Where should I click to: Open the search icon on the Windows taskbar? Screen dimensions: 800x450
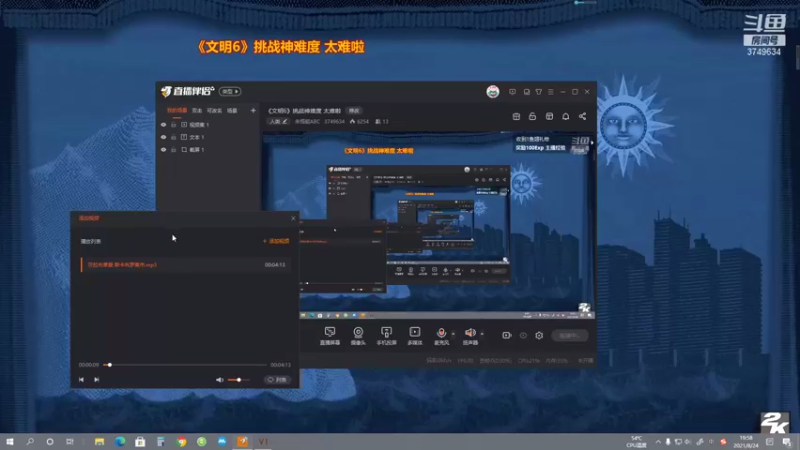(x=30, y=441)
